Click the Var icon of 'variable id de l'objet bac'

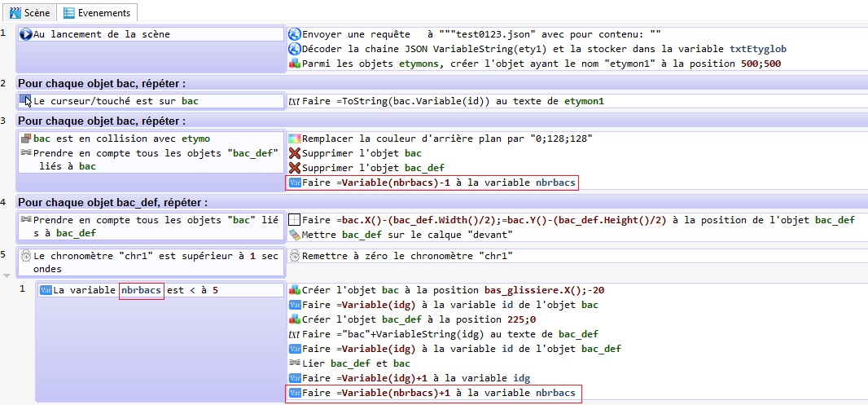(x=295, y=305)
